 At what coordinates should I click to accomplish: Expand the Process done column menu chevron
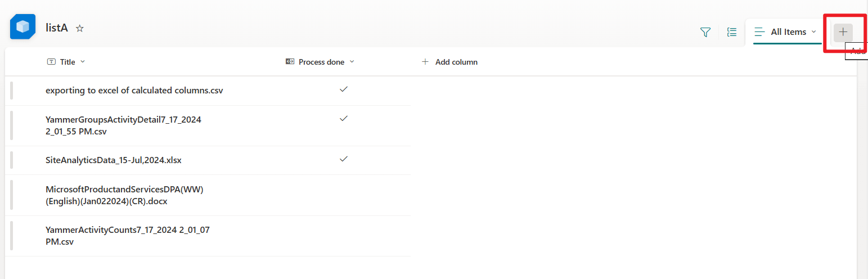[x=352, y=61]
